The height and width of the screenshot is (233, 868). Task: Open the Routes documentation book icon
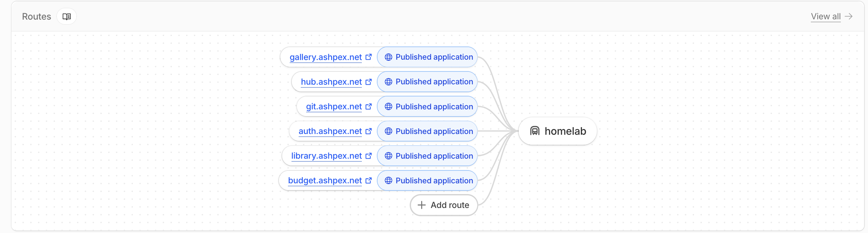click(x=66, y=16)
